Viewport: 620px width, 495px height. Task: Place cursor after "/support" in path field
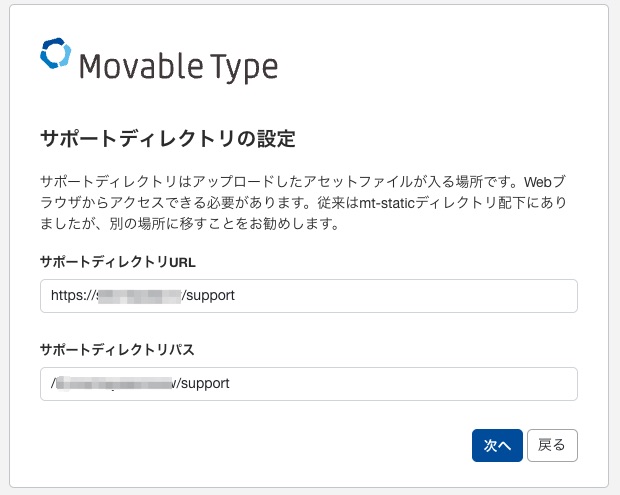click(x=232, y=384)
